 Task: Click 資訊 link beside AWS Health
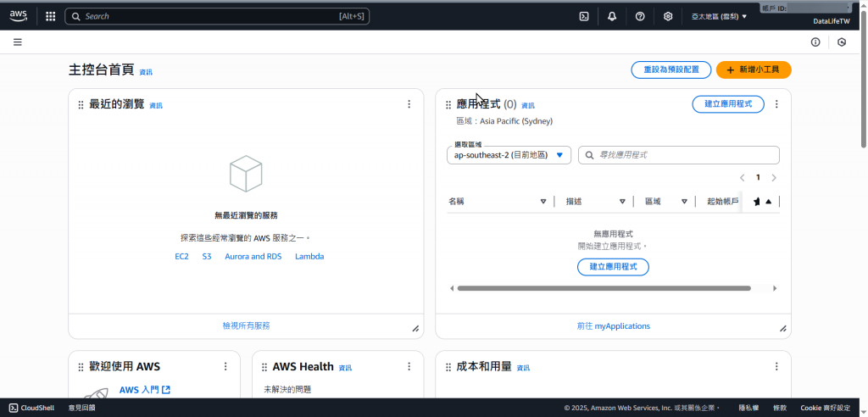click(x=345, y=368)
